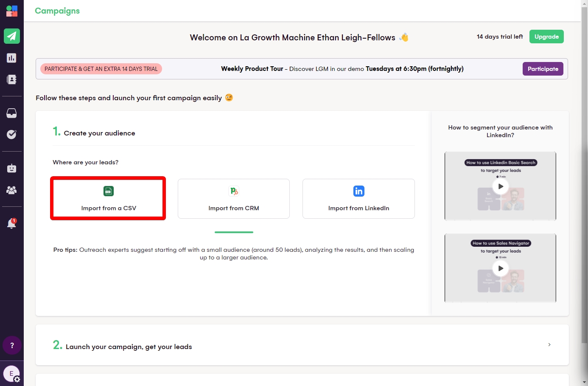This screenshot has width=588, height=386.
Task: Click the La Growth Machine logo
Action: click(x=12, y=11)
